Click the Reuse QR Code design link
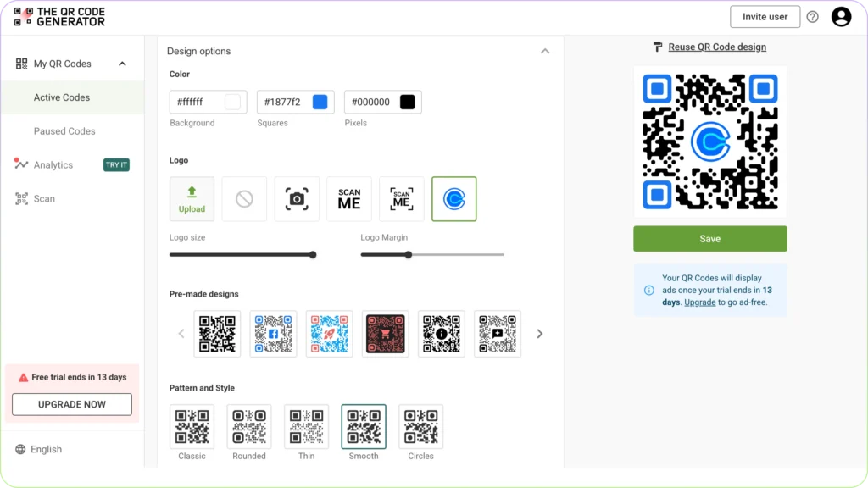Screen dimensions: 868x488 (716, 47)
